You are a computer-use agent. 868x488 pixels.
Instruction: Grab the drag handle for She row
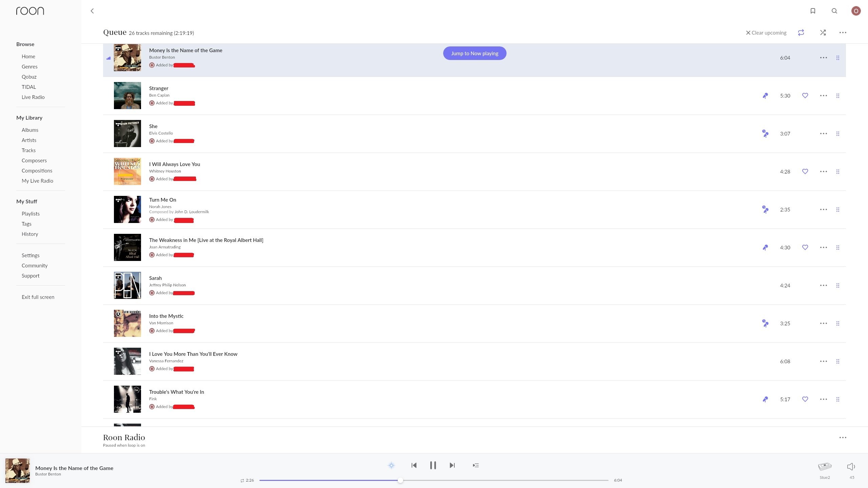pos(838,134)
